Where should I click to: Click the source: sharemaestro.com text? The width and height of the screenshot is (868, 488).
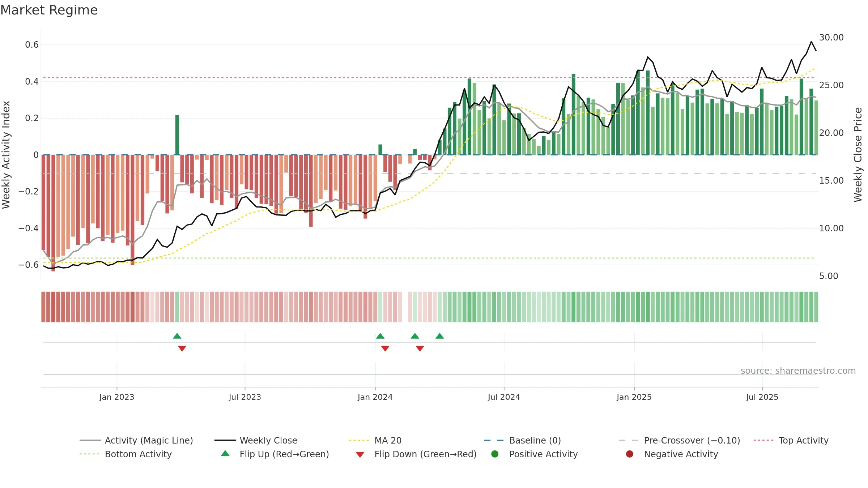[x=798, y=371]
